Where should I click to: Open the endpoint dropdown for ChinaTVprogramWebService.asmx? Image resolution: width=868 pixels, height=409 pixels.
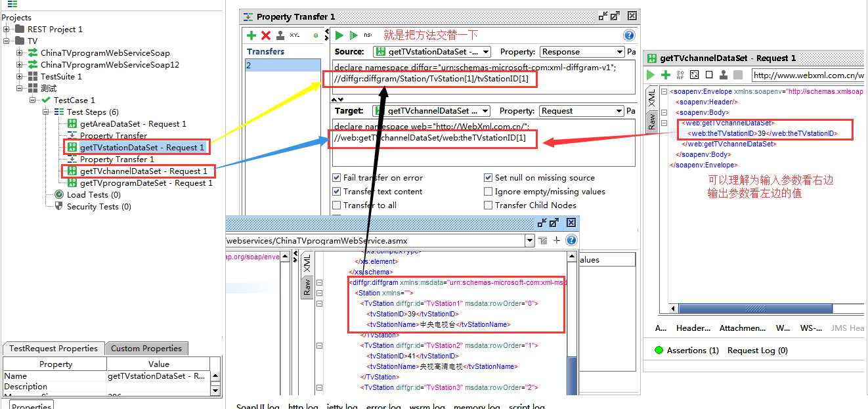(530, 241)
